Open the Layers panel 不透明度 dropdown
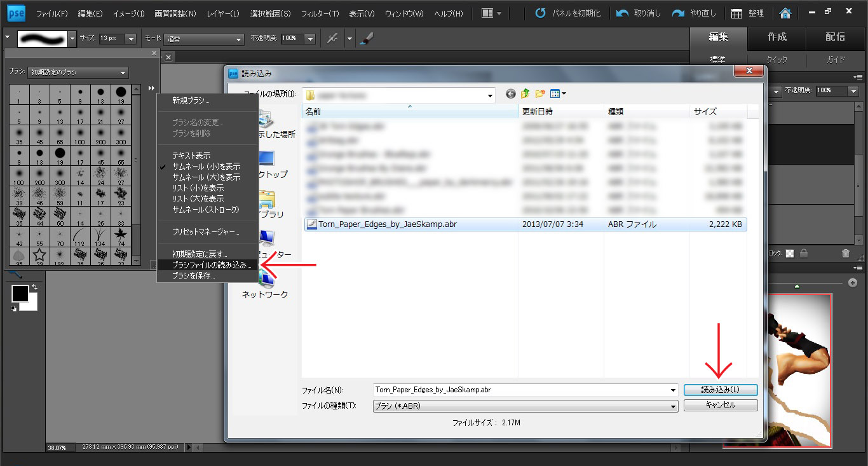 pos(854,91)
